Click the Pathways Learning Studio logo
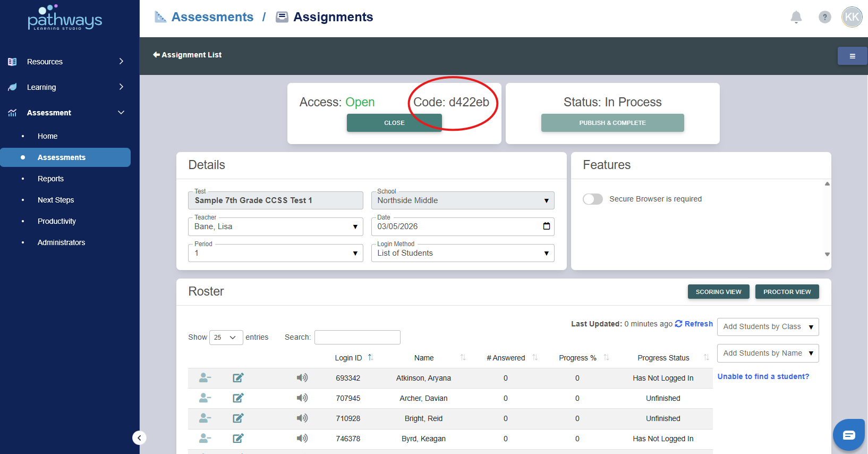Screen dimensions: 868x454 click(x=65, y=18)
